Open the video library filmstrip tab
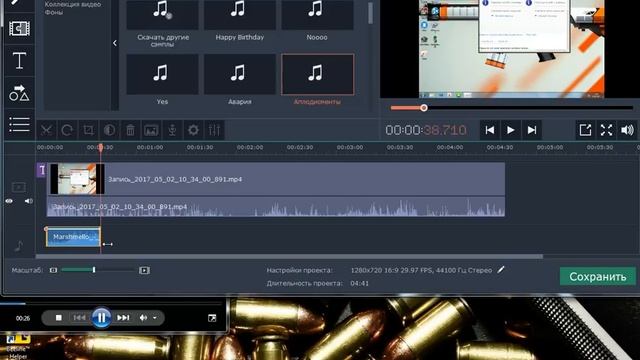 point(19,29)
